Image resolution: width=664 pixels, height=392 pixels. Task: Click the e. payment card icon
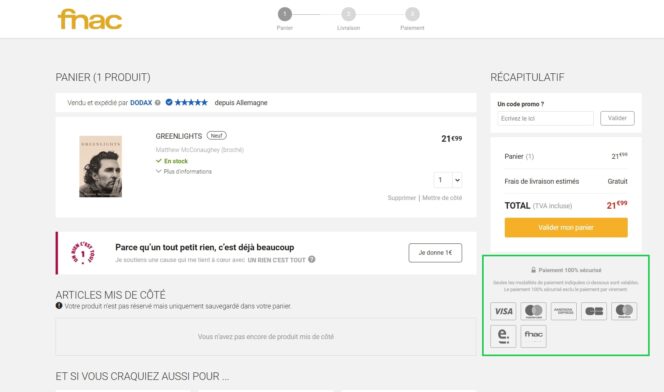pyautogui.click(x=504, y=336)
